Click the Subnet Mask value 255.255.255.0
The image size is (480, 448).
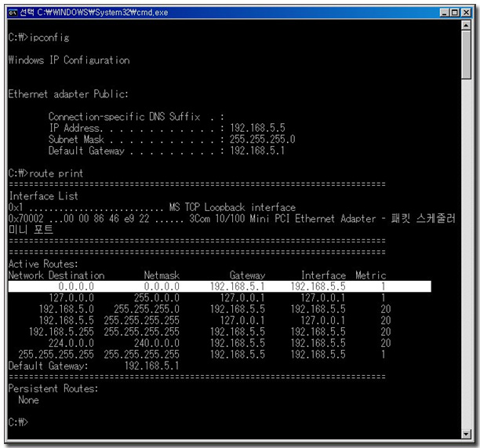[x=262, y=139]
